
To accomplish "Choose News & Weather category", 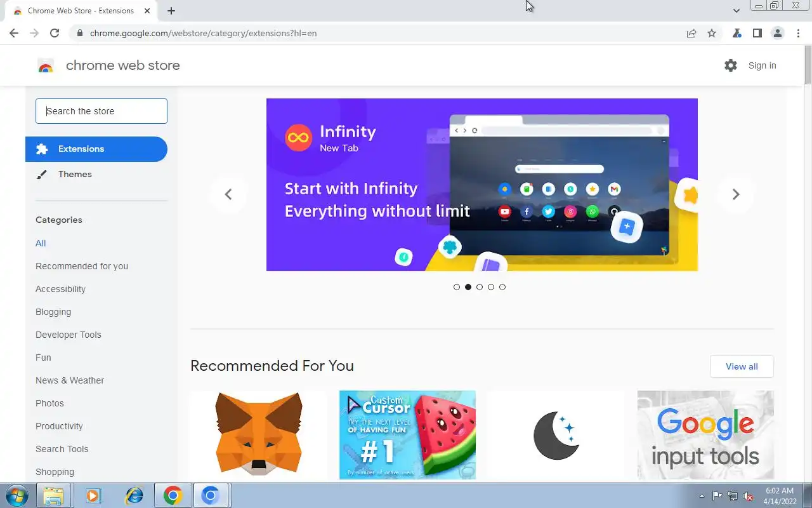I will pos(70,380).
